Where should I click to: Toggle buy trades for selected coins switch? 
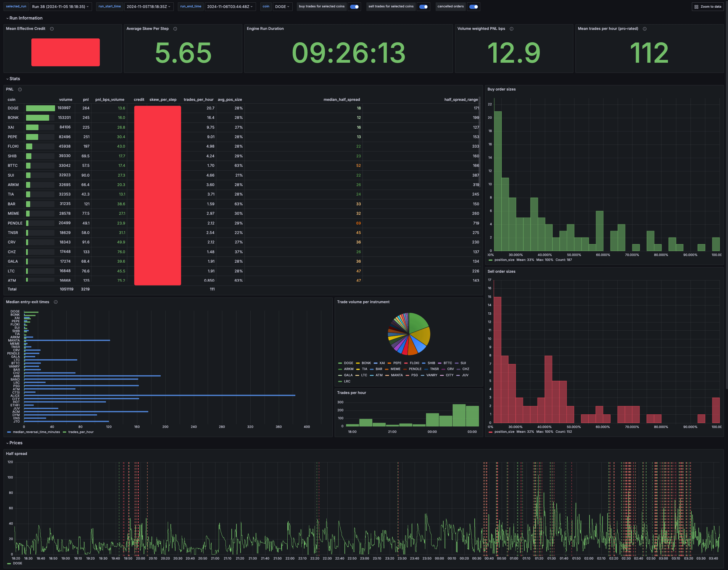[354, 7]
